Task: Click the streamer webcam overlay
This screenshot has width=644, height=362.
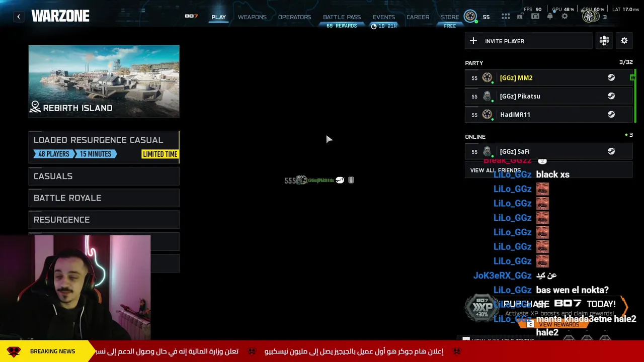Action: coord(75,288)
